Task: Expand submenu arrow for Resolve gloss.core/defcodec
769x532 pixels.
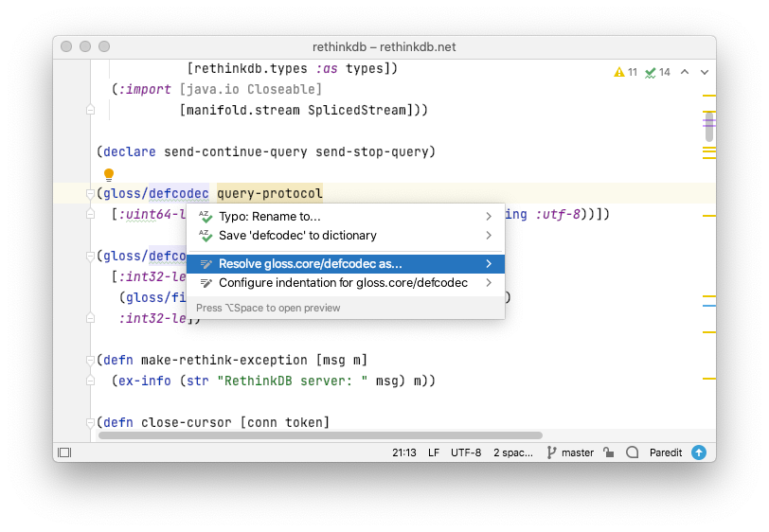Action: 489,264
